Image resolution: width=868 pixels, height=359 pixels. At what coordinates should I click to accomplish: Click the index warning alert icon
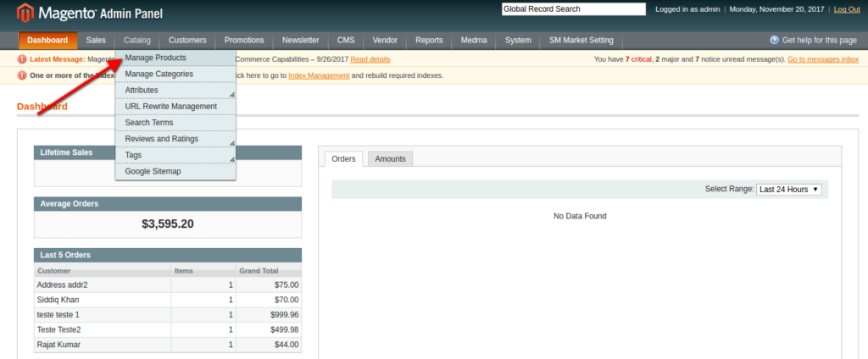coord(22,75)
